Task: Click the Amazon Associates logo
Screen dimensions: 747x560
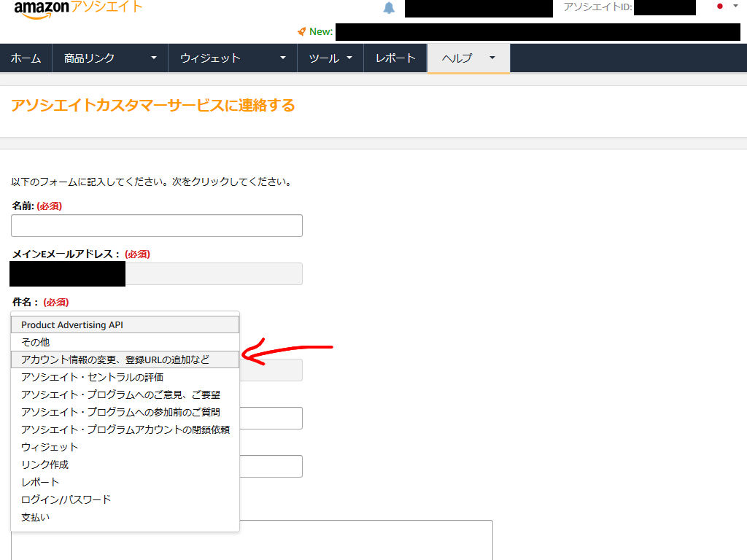Action: pyautogui.click(x=73, y=9)
